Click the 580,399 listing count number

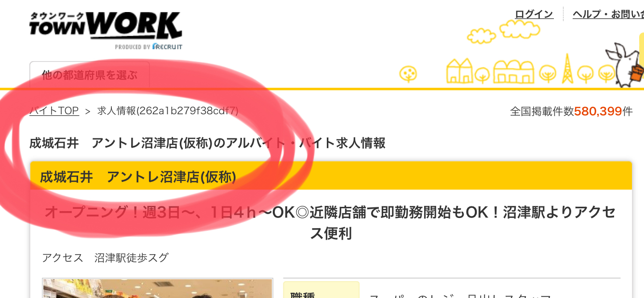[598, 111]
